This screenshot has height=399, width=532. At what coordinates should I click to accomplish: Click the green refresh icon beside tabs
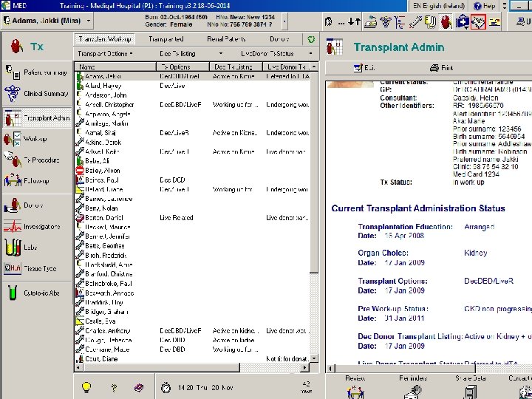pyautogui.click(x=312, y=39)
